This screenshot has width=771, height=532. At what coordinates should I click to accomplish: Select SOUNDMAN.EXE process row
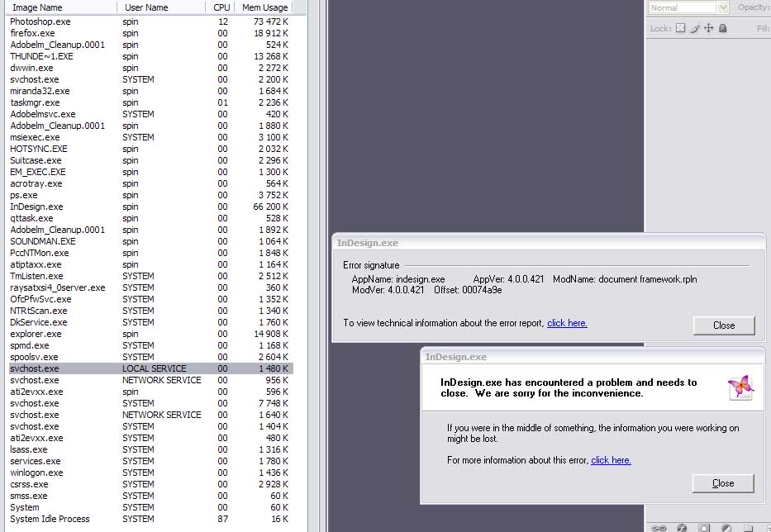tap(151, 241)
